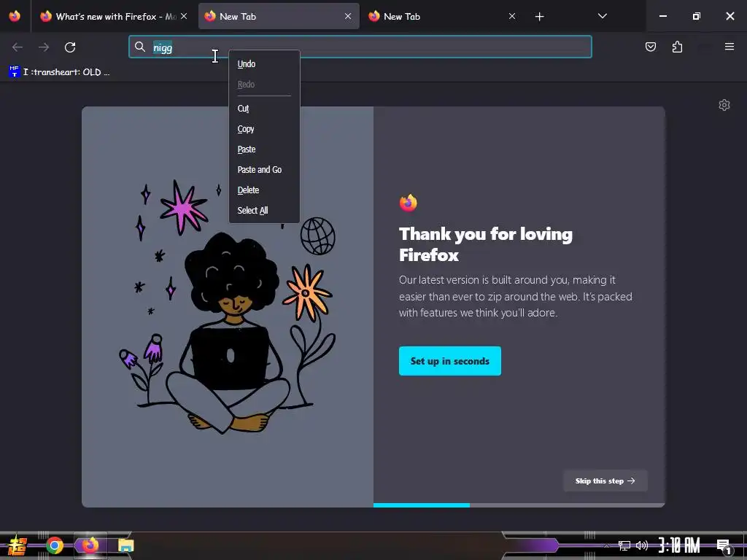Focus the address bar text field
Image resolution: width=747 pixels, height=560 pixels.
point(360,47)
